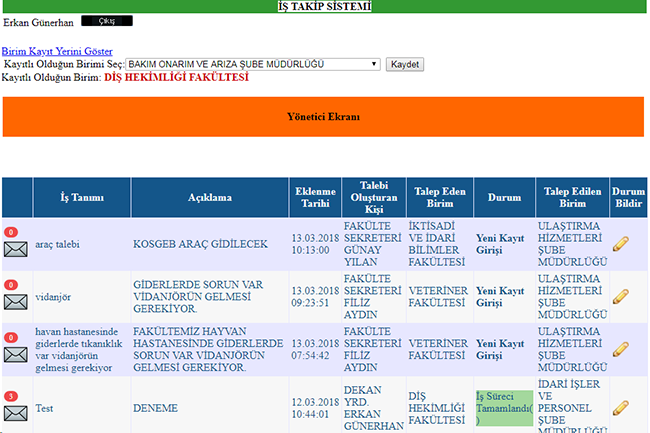Screen dimensions: 650x433
Task: Click the Durum column header
Action: 504,198
